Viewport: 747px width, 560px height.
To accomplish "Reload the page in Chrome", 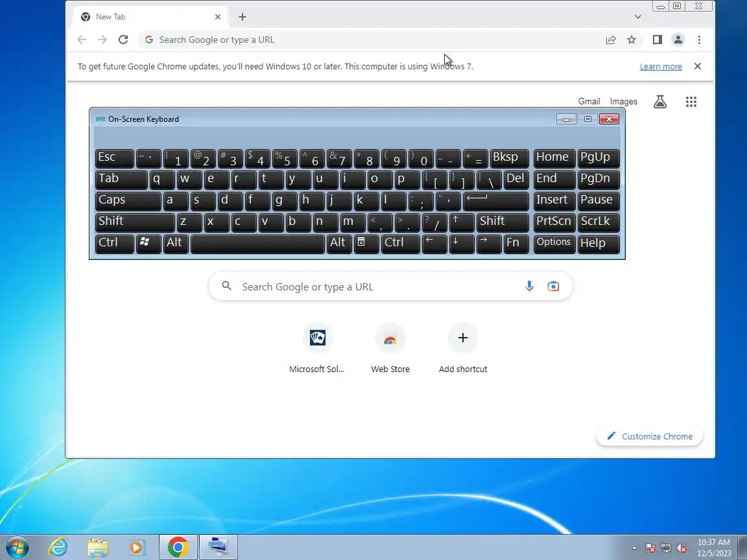I will point(123,40).
